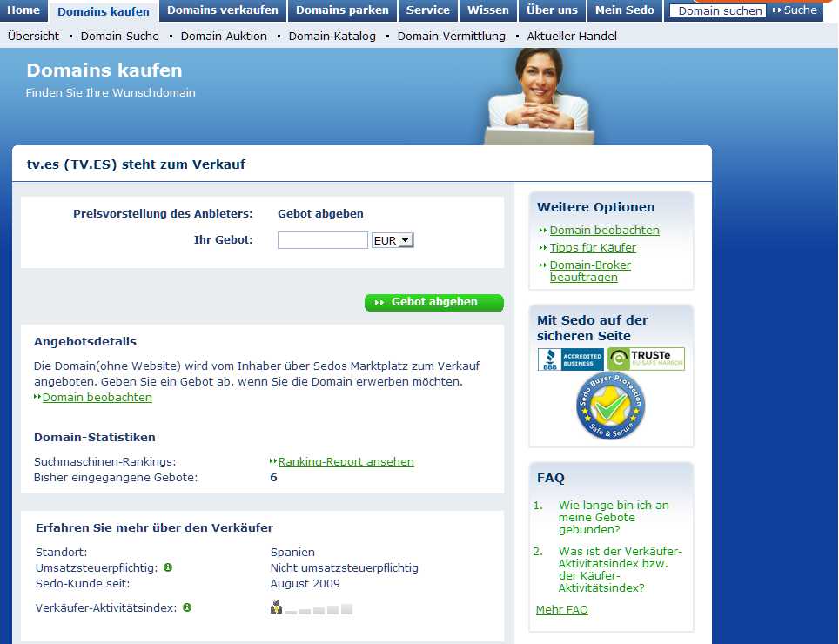Open the Ranking-Report ansehen link

tap(346, 461)
